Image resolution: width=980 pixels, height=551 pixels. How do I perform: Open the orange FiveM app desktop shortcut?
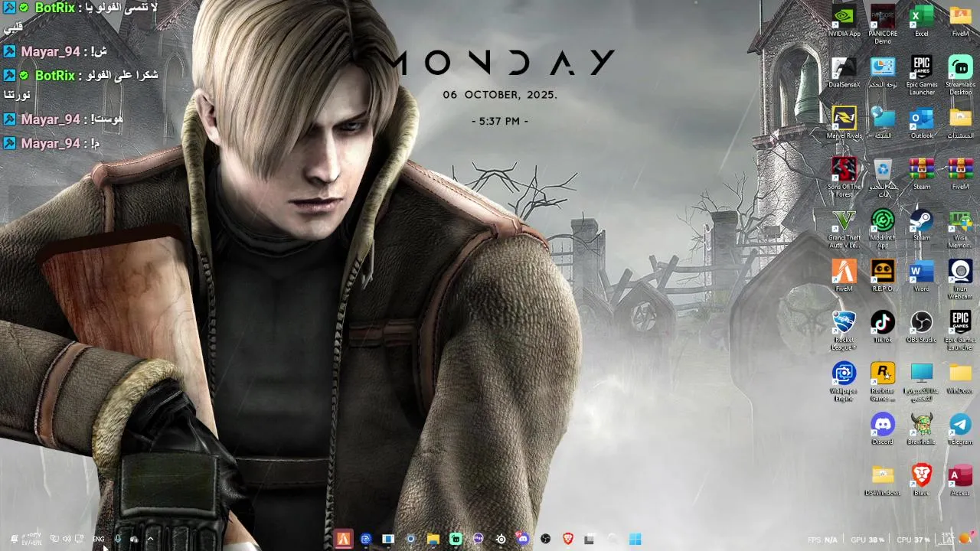click(844, 275)
